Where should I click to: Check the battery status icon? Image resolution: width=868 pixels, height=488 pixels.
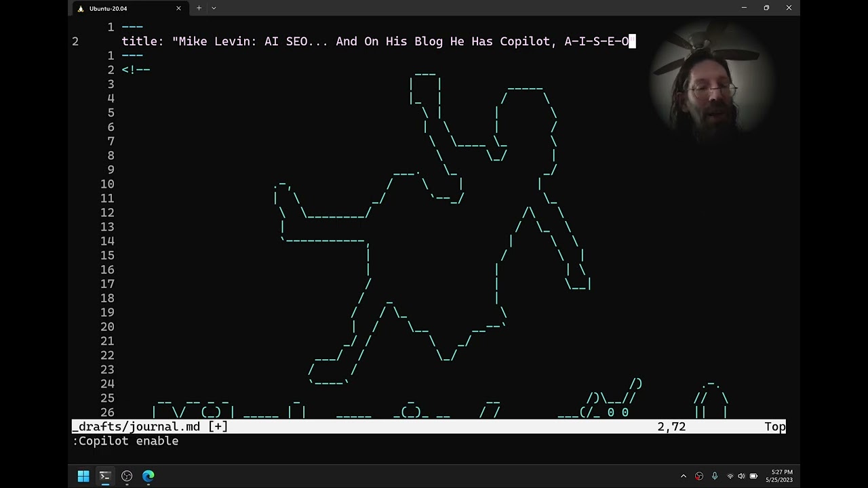[753, 476]
